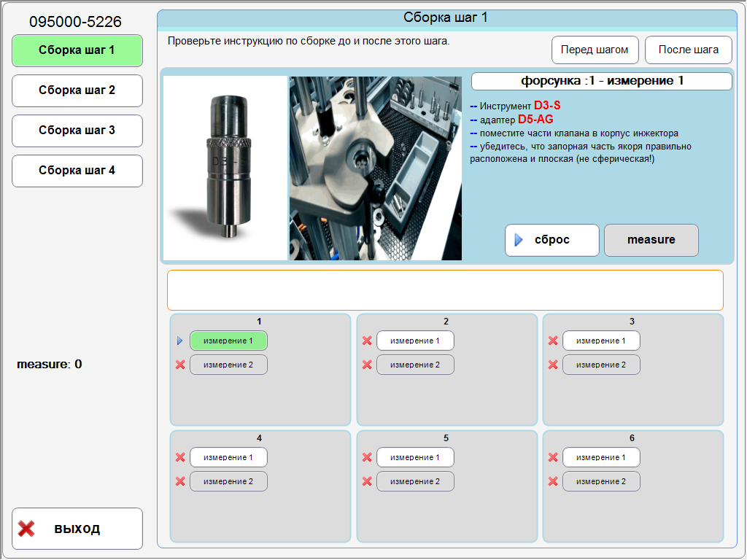Click red X beside injector 3 измерение 1
Viewport: 747px width, 560px height.
coord(553,341)
